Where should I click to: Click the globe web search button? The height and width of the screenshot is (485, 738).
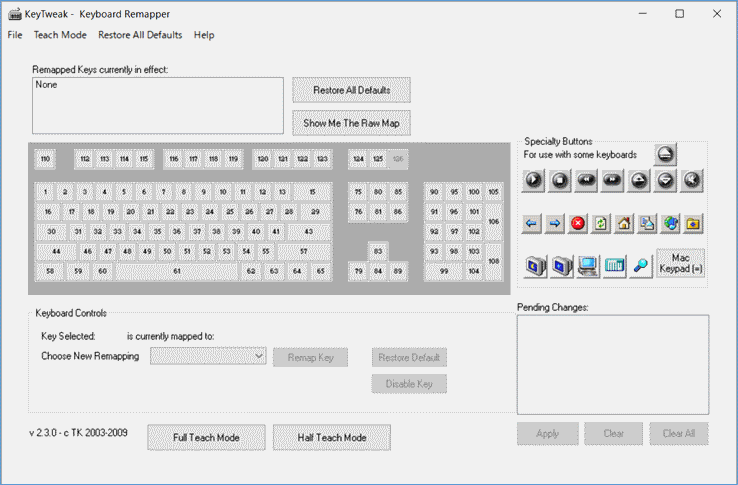point(670,223)
